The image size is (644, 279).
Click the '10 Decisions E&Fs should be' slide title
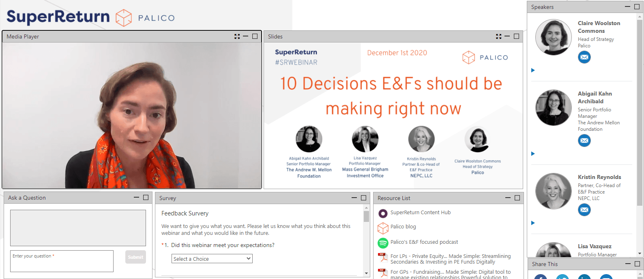(391, 83)
